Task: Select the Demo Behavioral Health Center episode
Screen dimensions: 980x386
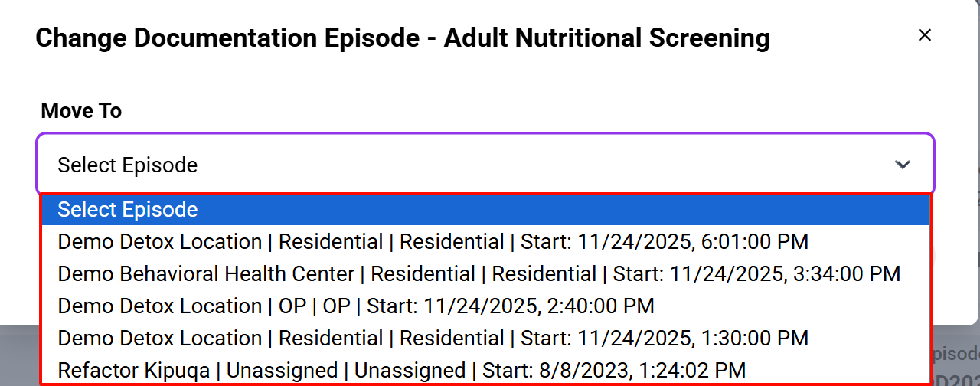Action: click(479, 274)
